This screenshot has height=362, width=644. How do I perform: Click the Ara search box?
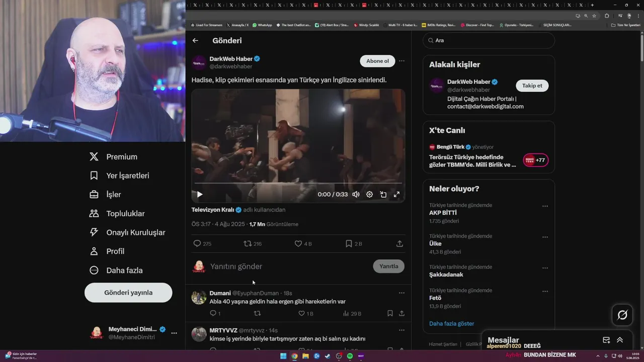(489, 40)
